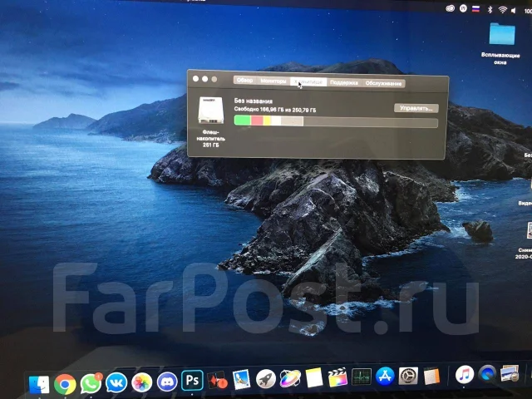Click yellow segment of storage bar
532x399 pixels.
point(267,121)
